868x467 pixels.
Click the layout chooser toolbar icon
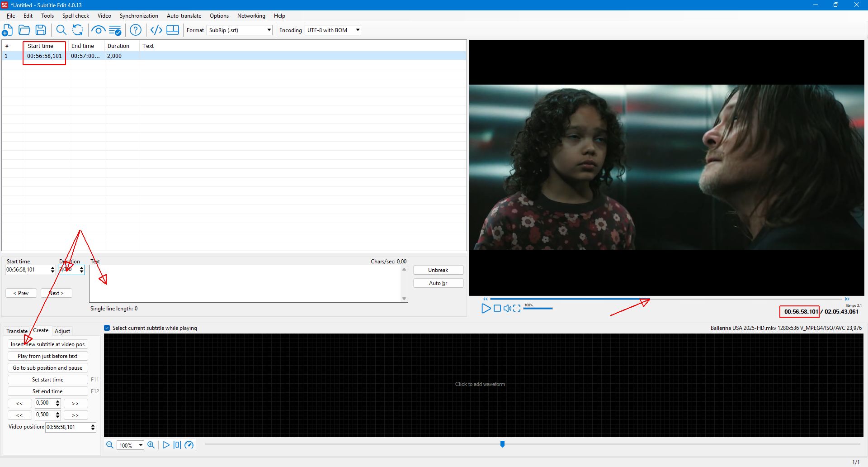click(173, 30)
